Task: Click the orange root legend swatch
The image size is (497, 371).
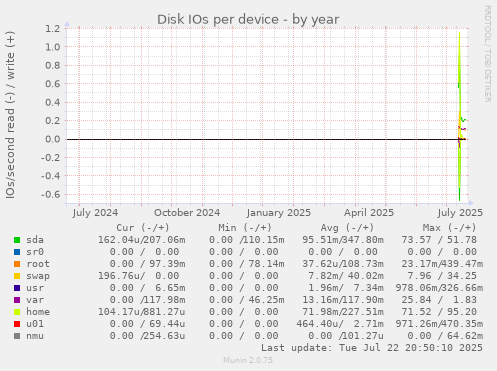Action: (x=17, y=264)
